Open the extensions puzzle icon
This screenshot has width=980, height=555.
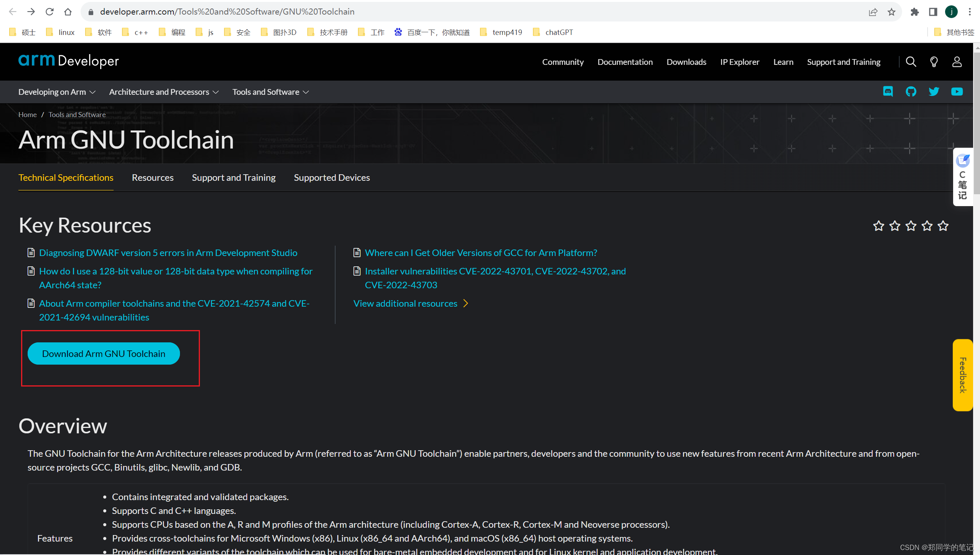(914, 12)
